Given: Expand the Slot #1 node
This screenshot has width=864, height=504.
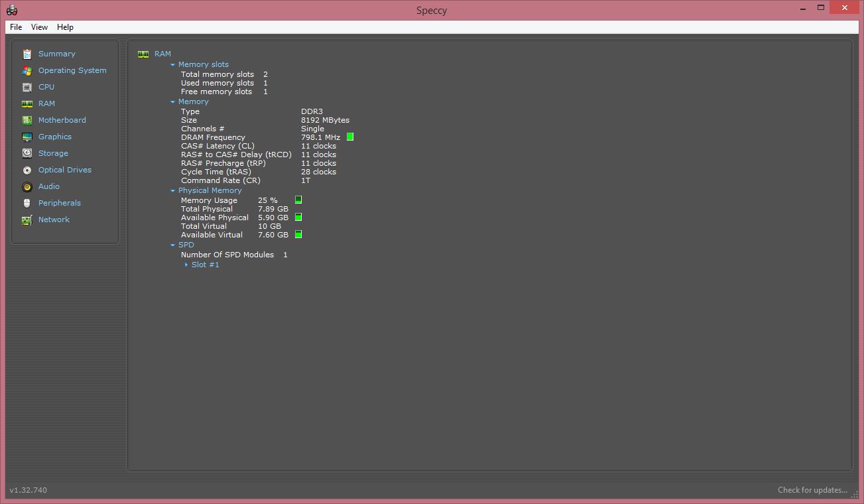Looking at the screenshot, I should click(x=186, y=265).
